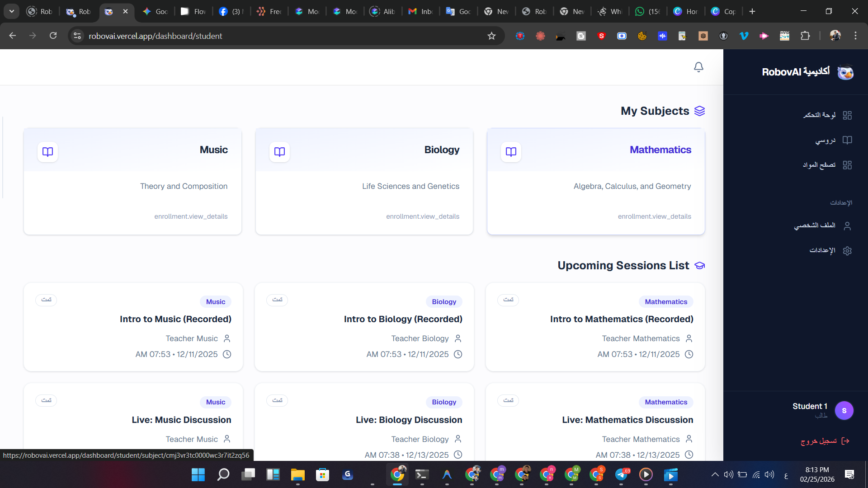This screenshot has width=868, height=488.
Task: Click the RobovAI owl logo
Action: (x=845, y=72)
